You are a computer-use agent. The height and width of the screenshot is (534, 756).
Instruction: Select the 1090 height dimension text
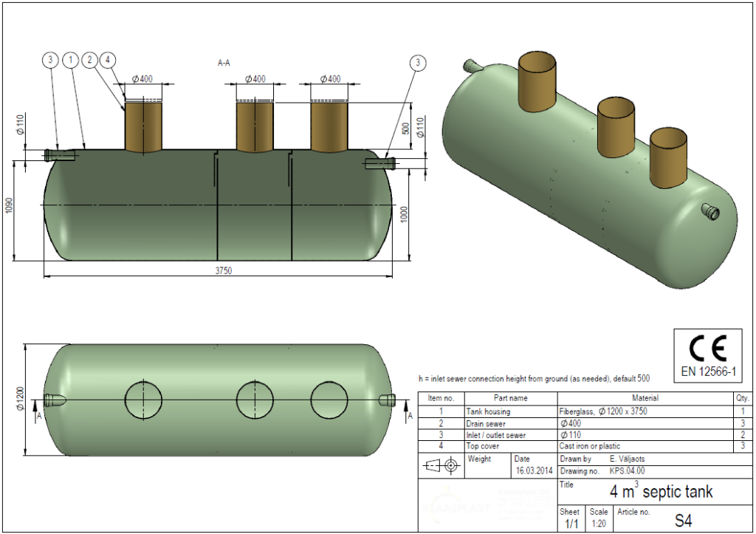click(x=10, y=206)
